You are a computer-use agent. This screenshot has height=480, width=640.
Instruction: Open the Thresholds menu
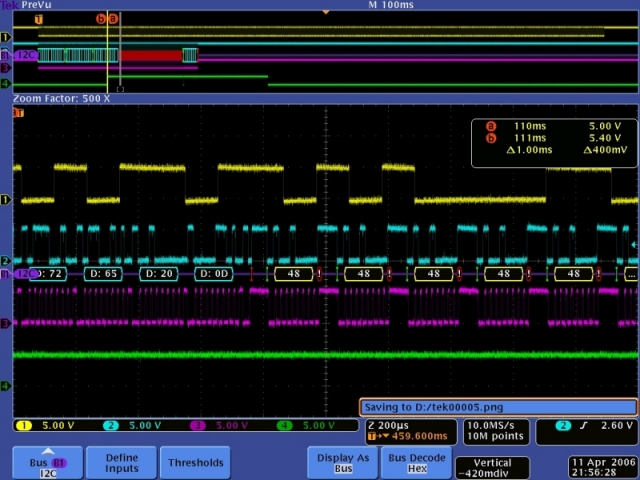pos(195,463)
